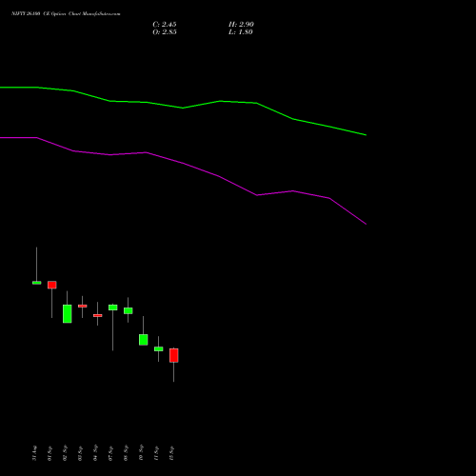This screenshot has height=476, width=476.
Task: Click the red 01 Sep candlestick
Action: pos(52,285)
